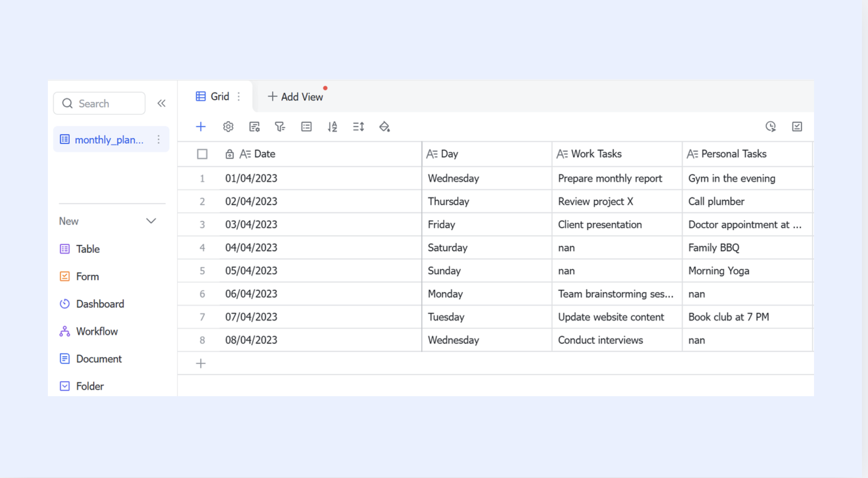Select cell '06/04/2023'
This screenshot has height=478, width=868.
[320, 294]
